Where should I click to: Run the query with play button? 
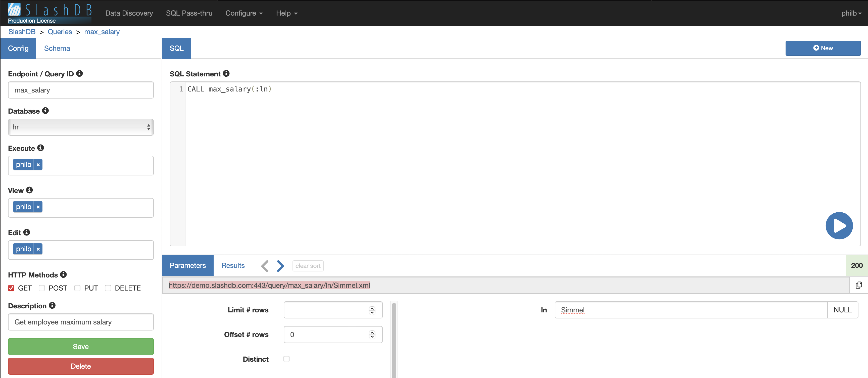(839, 226)
